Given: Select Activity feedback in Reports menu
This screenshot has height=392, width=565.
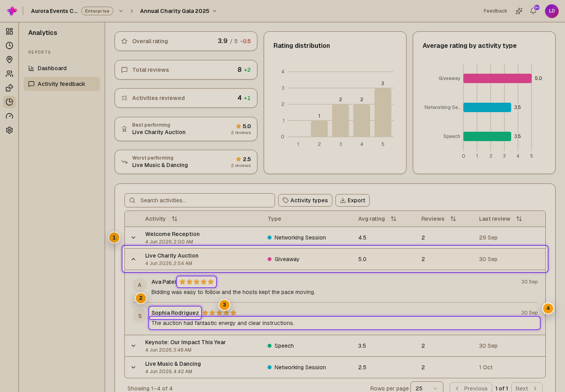Looking at the screenshot, I should point(62,84).
